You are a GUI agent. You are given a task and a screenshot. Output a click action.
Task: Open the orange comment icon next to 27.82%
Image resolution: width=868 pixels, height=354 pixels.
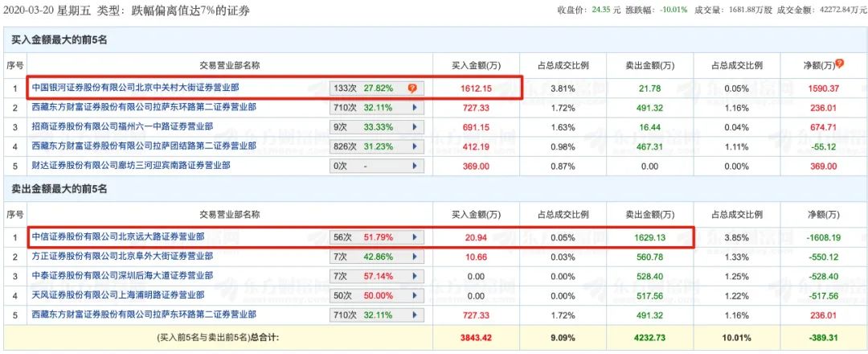click(412, 88)
